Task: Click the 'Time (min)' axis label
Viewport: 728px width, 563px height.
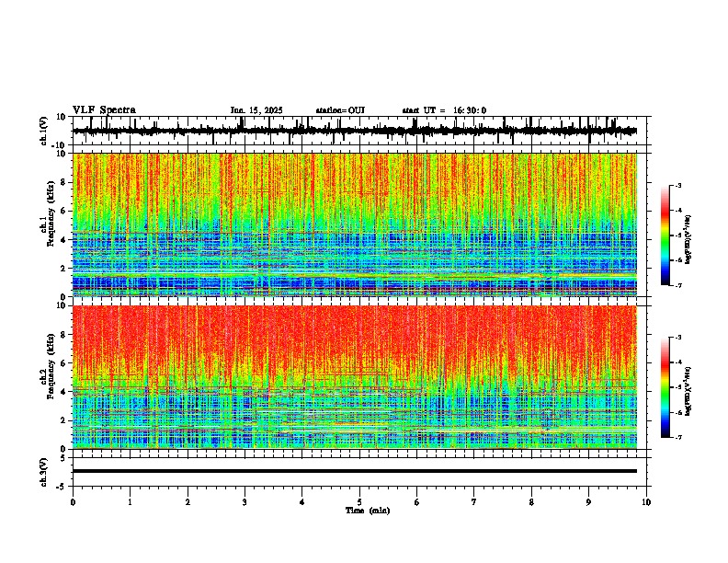Action: click(368, 511)
